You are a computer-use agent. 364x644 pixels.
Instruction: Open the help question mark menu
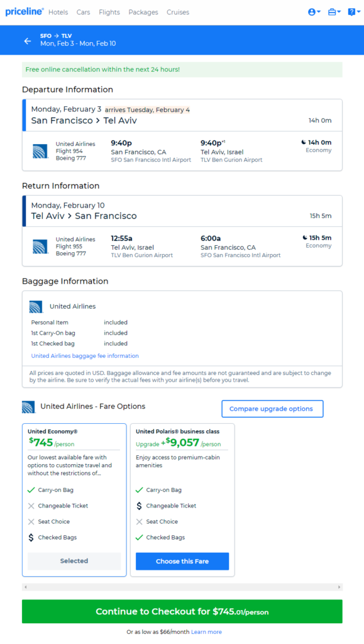(x=354, y=13)
